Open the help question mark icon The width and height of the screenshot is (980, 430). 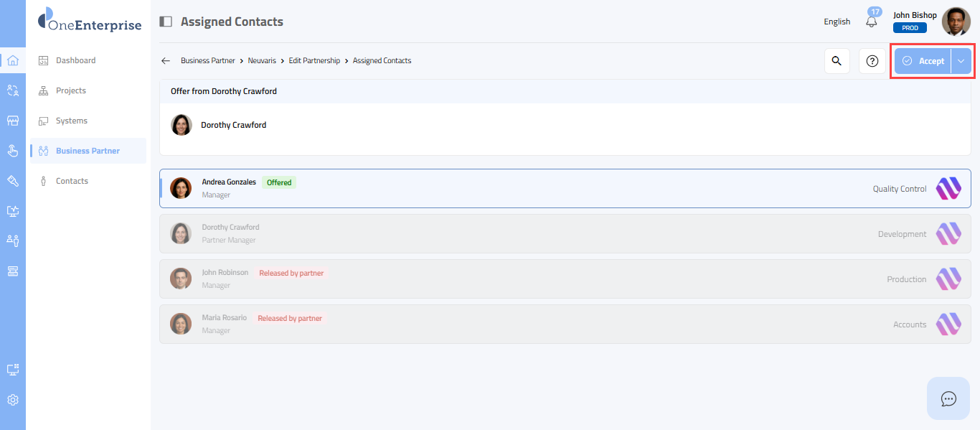tap(872, 61)
